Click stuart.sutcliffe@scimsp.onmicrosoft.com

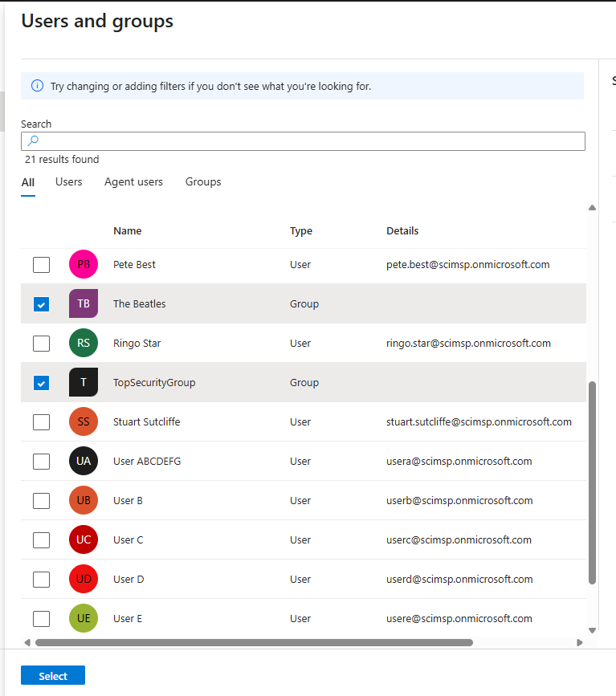point(479,421)
